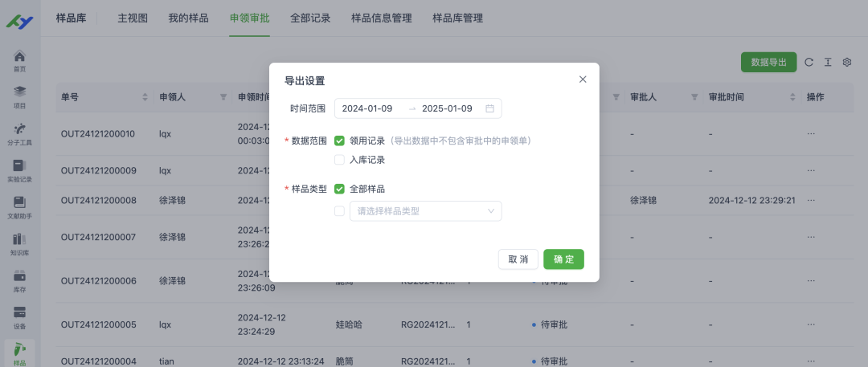
Task: Filter the 审批人 column
Action: (694, 97)
